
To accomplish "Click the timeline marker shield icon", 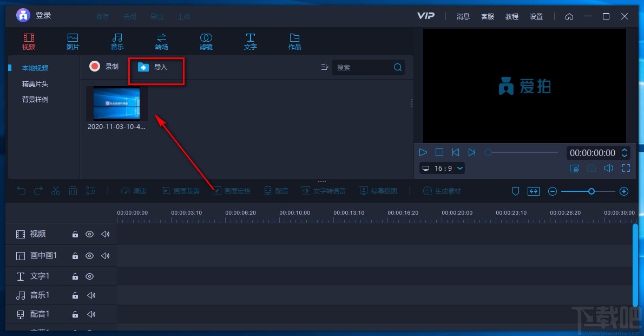I will (x=515, y=191).
